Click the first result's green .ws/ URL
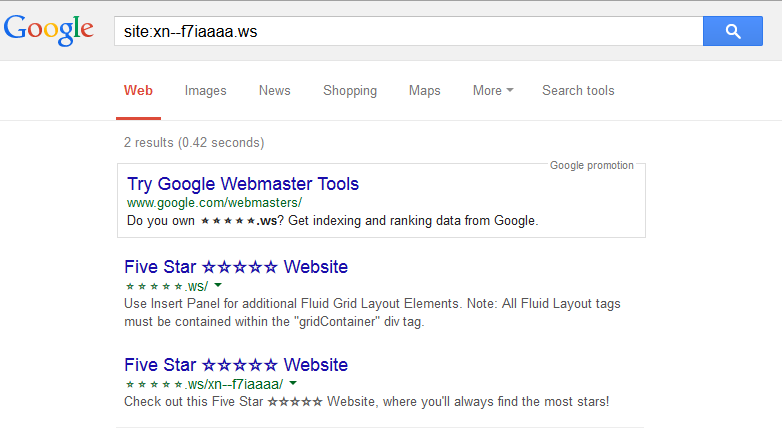The height and width of the screenshot is (438, 782). pyautogui.click(x=166, y=286)
